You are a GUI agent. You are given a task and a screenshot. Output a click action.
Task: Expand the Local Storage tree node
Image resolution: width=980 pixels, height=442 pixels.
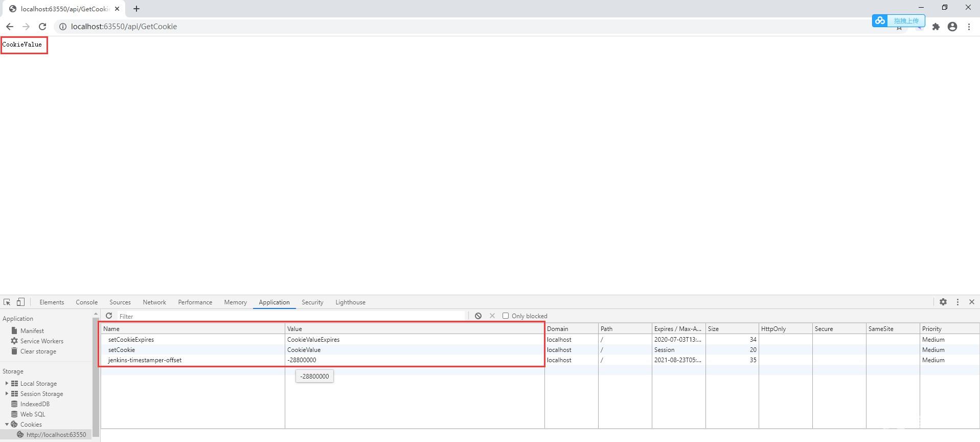tap(7, 383)
